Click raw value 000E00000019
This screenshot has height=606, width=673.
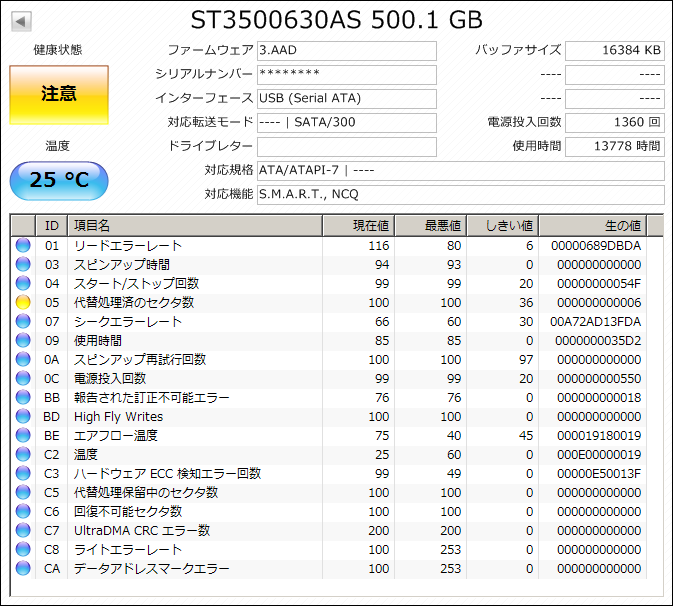coord(599,454)
